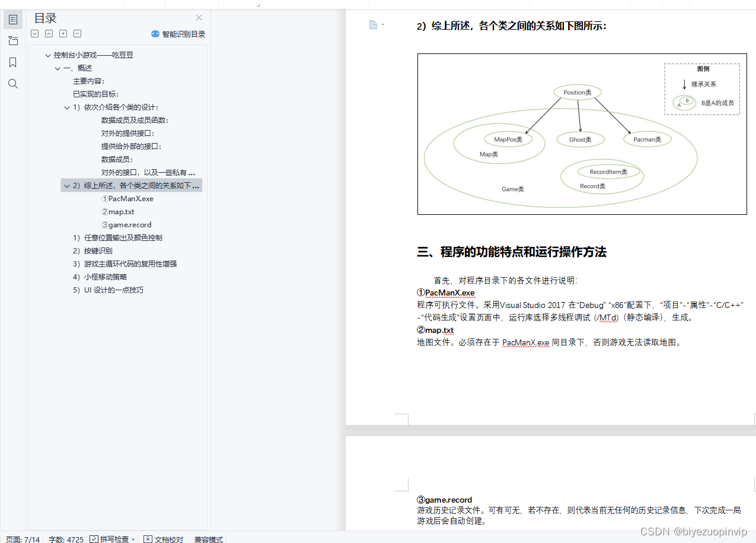Collapse all outline levels with the up-arrow icon
Screen dimensions: 756x543
point(49,34)
